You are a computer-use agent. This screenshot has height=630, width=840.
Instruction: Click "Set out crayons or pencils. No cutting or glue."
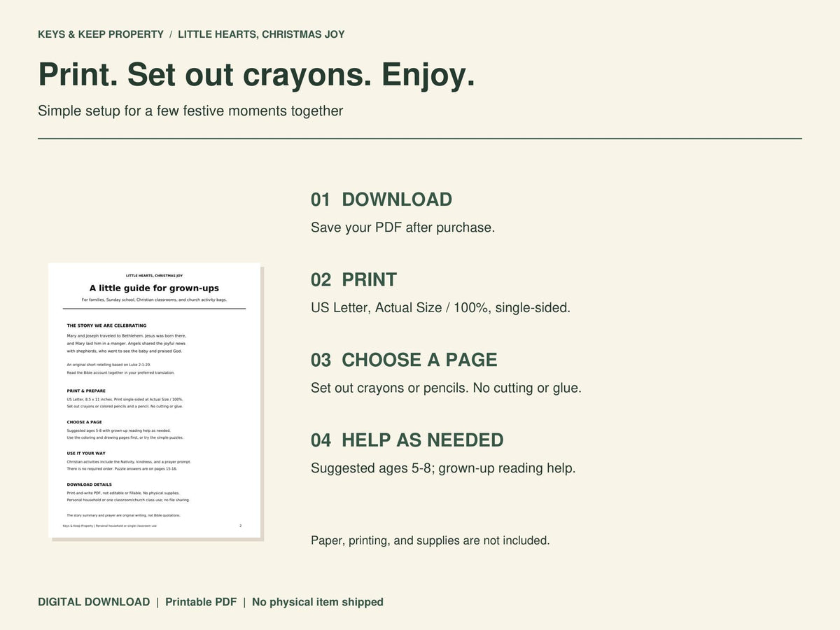(x=446, y=388)
